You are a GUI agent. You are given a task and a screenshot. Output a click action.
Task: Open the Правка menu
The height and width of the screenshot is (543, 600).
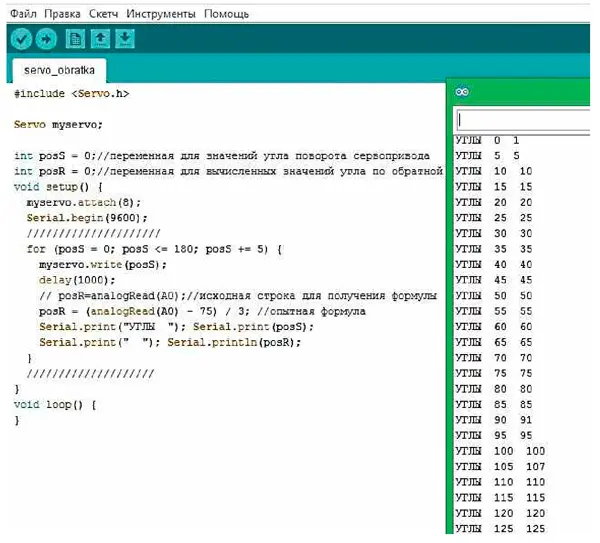[x=62, y=14]
